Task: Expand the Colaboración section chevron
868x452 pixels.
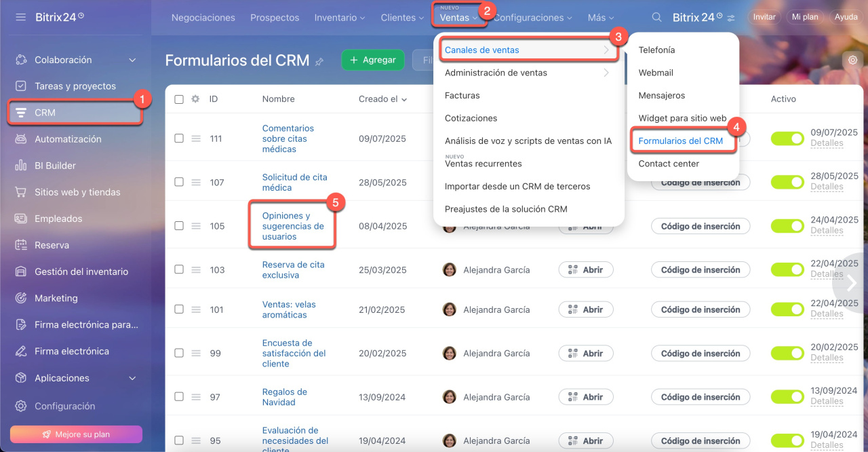Action: tap(132, 60)
